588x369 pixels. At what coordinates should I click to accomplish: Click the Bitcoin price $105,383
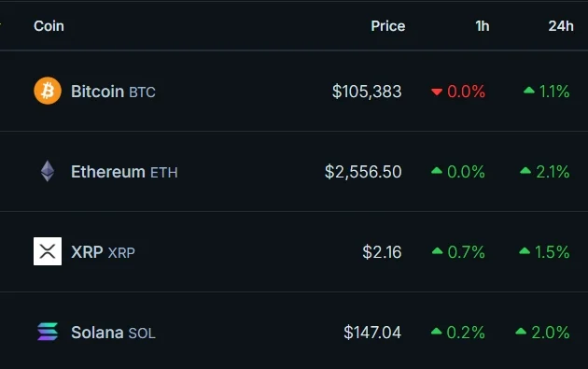367,92
